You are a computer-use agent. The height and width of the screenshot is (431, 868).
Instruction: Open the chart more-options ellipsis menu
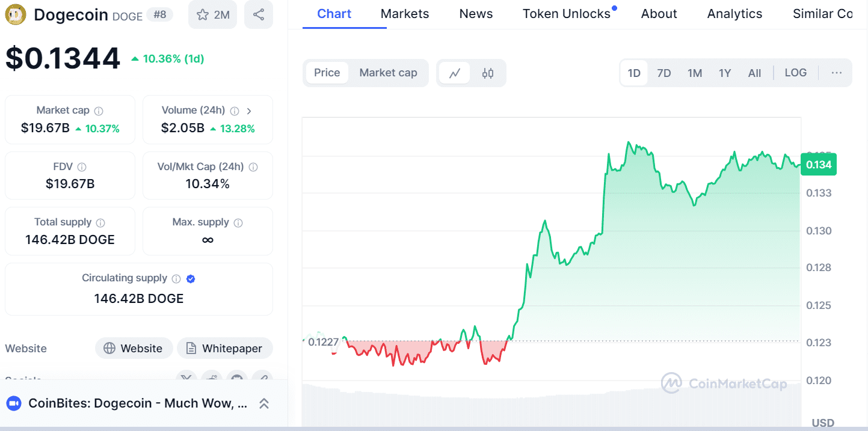(836, 73)
